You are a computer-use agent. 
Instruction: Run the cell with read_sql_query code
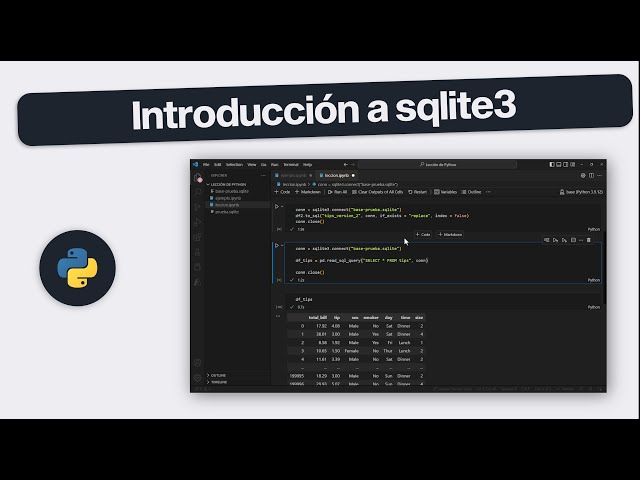tap(277, 245)
